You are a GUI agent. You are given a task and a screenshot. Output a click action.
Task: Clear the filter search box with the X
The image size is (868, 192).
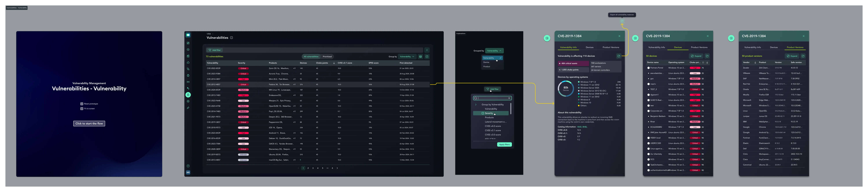(x=509, y=98)
